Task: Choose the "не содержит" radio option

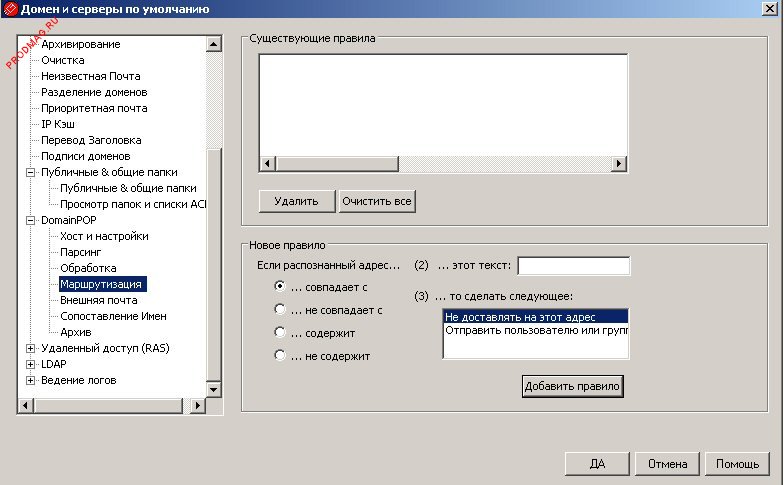Action: [281, 355]
